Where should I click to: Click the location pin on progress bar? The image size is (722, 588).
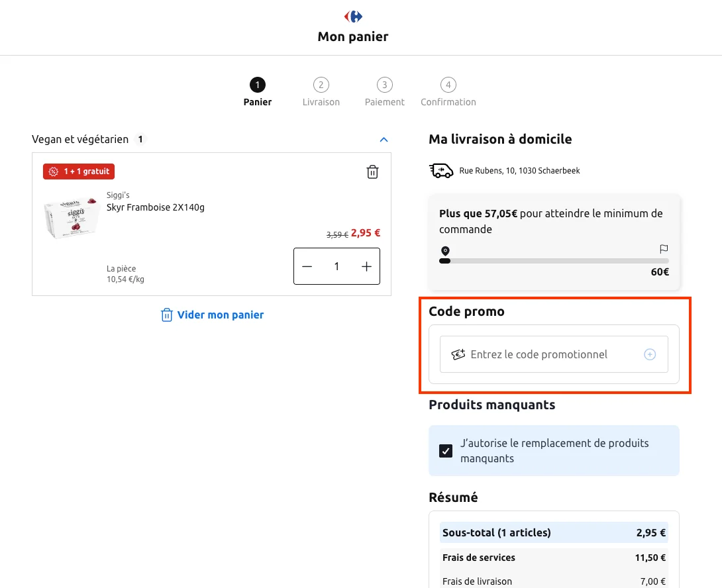point(445,251)
